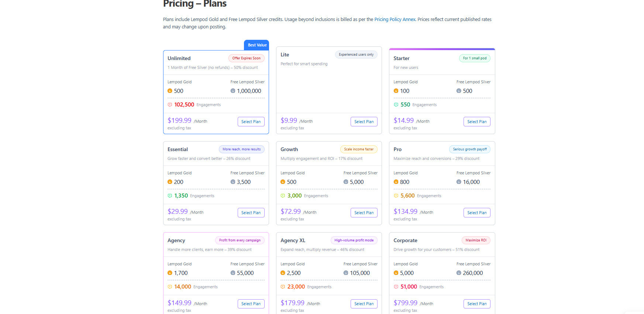Click the Pro plan silver coin icon
This screenshot has width=644, height=314.
pyautogui.click(x=459, y=182)
